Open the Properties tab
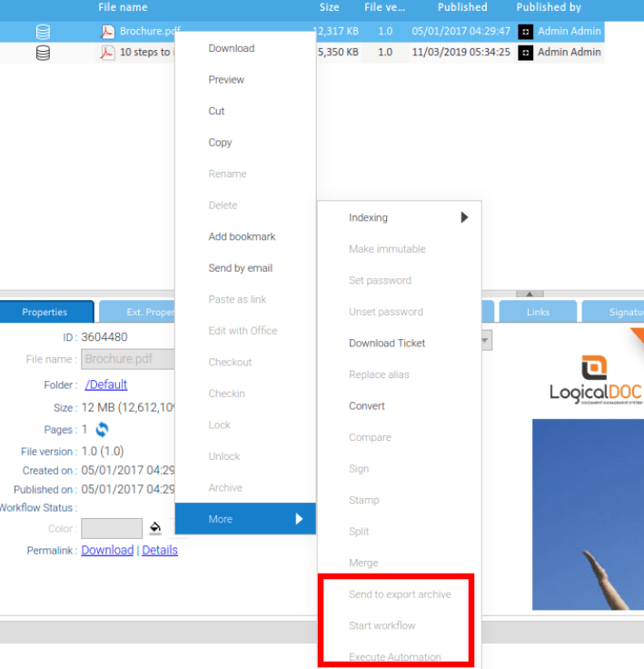 [45, 312]
